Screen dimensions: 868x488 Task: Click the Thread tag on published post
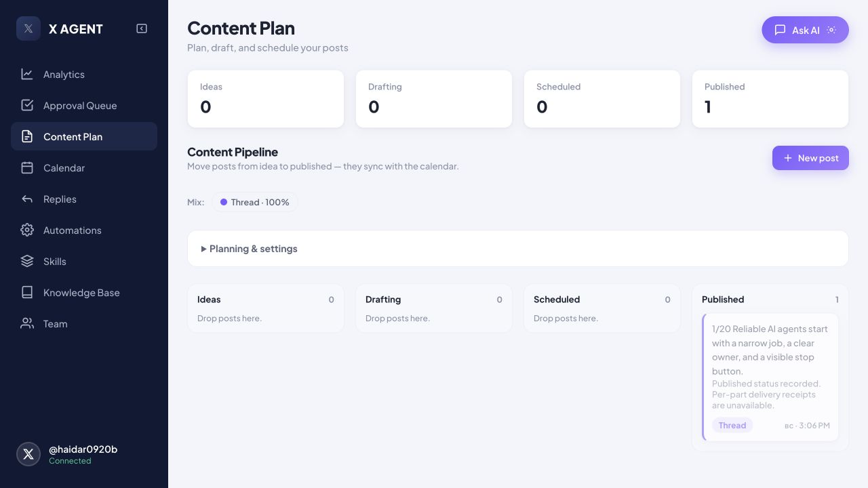[x=732, y=426]
